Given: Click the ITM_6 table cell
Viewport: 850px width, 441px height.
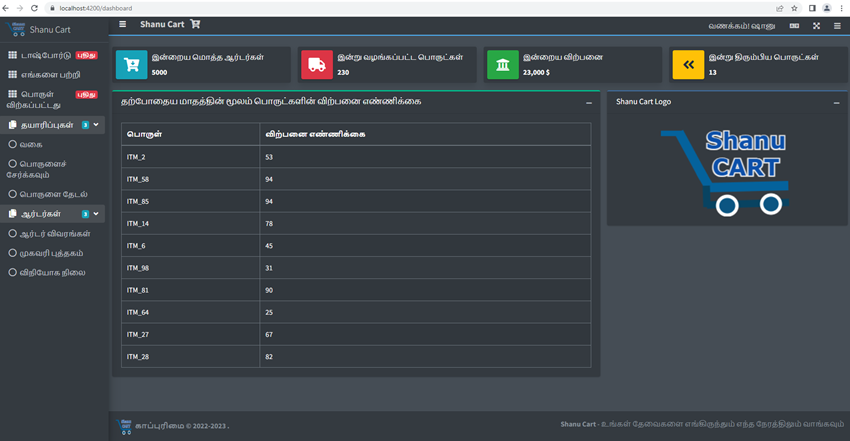Looking at the screenshot, I should tap(190, 245).
